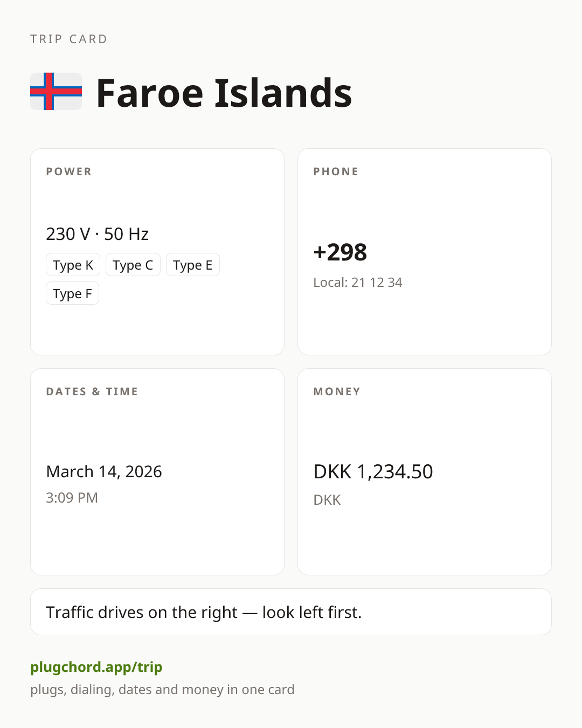
Task: Select the Type F plug chip
Action: pos(72,293)
